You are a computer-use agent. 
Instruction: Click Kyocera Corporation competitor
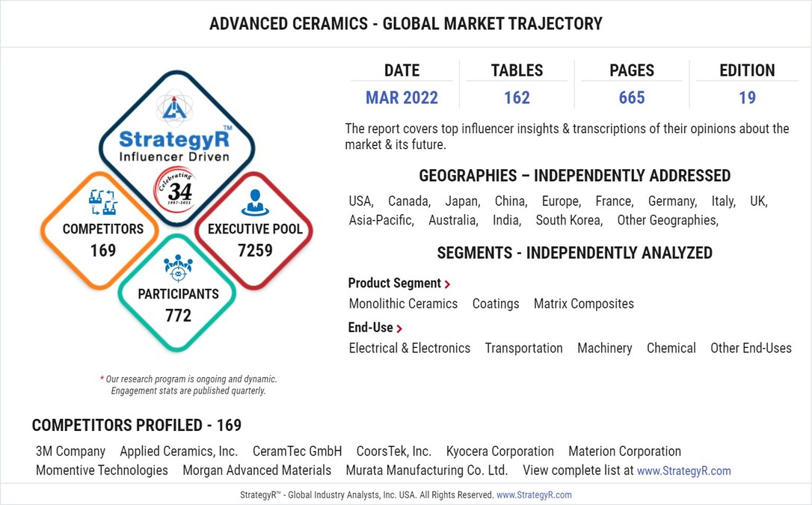[x=499, y=451]
